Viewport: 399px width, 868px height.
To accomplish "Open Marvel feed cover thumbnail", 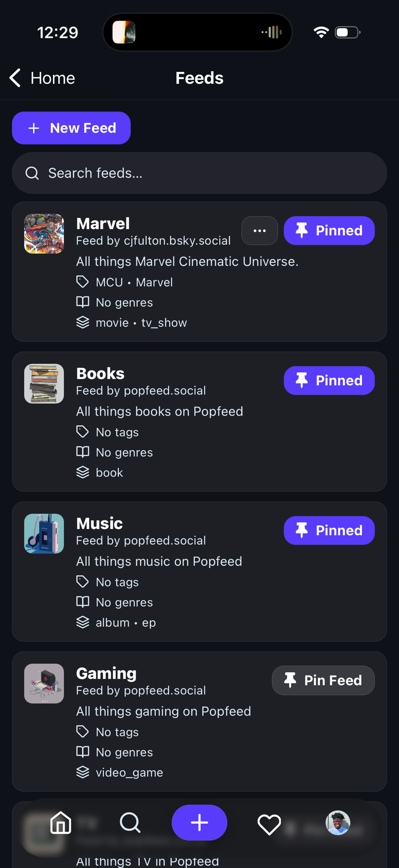I will click(44, 233).
